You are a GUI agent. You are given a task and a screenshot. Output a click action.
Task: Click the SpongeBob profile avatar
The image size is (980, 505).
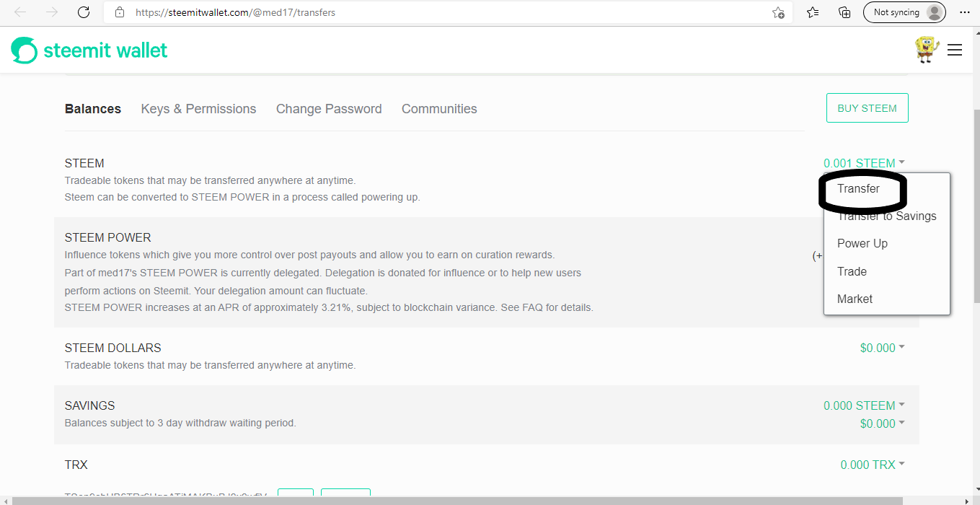[x=927, y=49]
